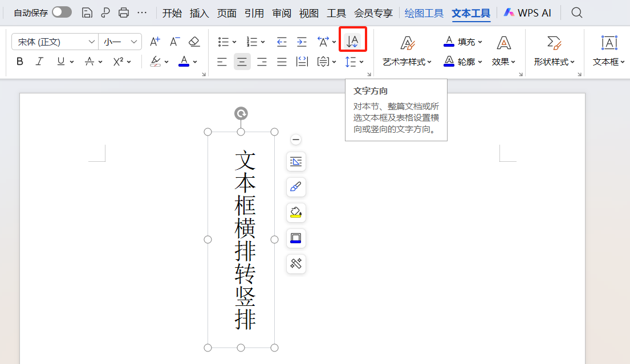
Task: Decrease the font size
Action: (x=174, y=41)
